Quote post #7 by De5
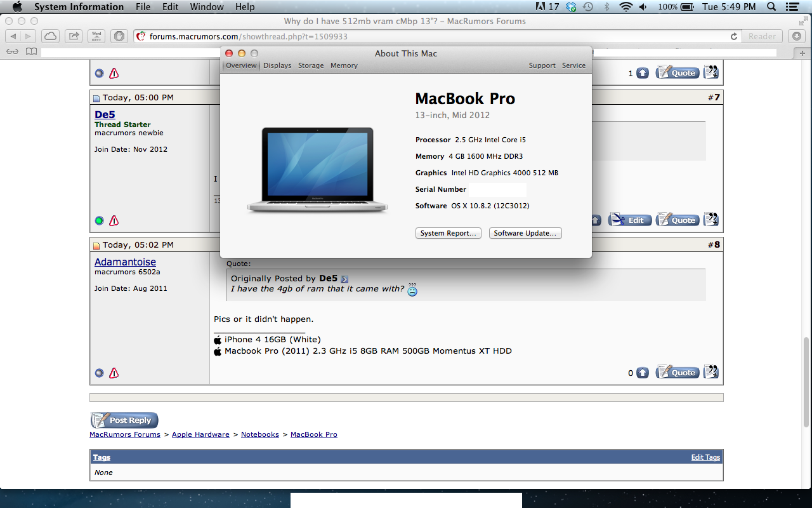812x508 pixels. click(678, 220)
